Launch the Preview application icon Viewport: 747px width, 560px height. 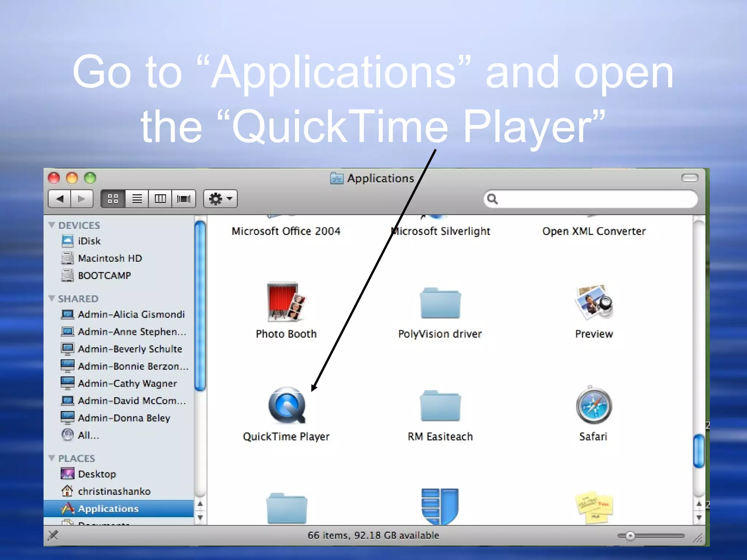594,302
